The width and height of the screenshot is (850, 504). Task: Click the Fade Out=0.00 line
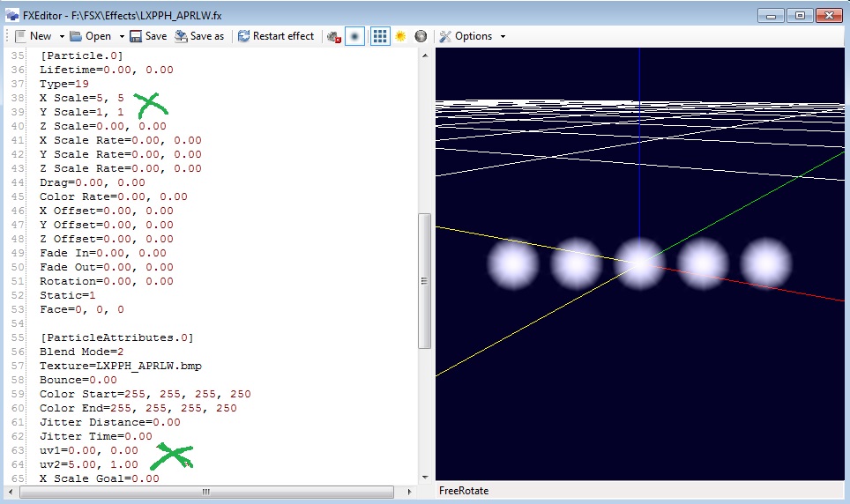tap(106, 267)
